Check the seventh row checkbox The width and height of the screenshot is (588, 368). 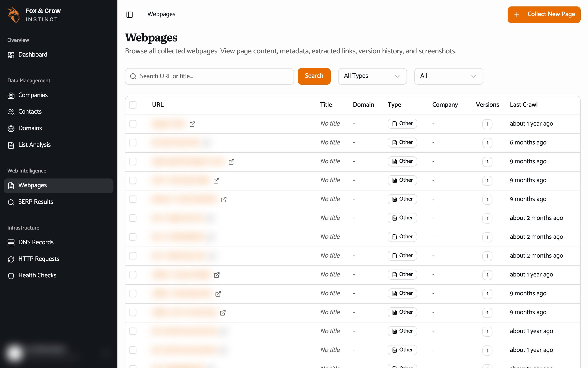(133, 237)
